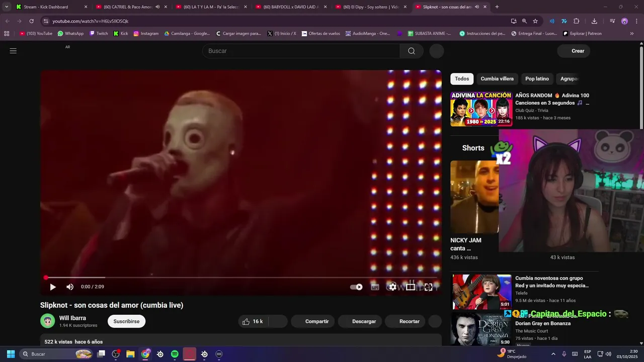Open the Instagram bookmark
This screenshot has width=644, height=362.
coord(146,34)
